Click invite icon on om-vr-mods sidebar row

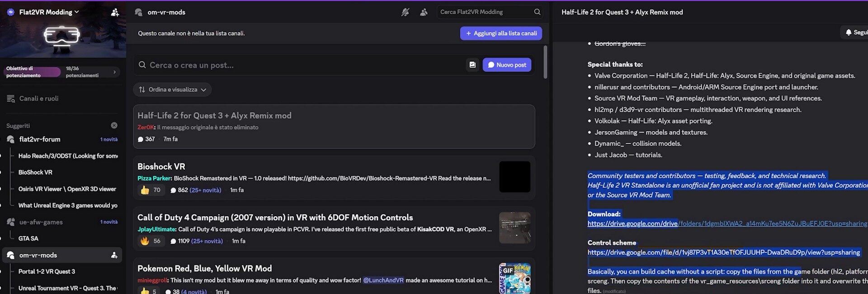(x=114, y=255)
